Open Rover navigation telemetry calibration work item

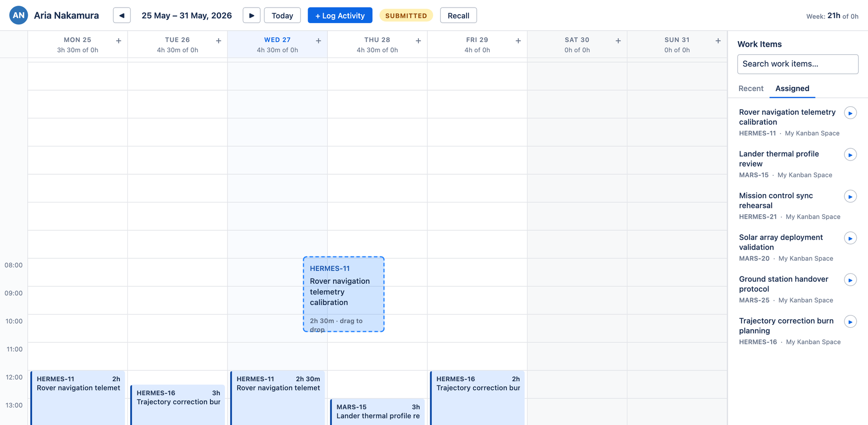790,122
